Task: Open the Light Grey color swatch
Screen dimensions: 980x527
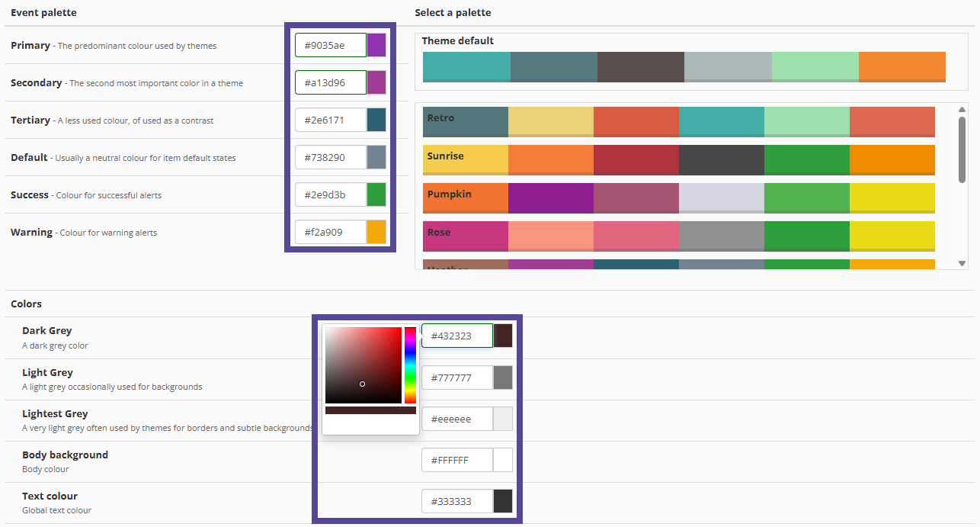Action: pyautogui.click(x=504, y=377)
